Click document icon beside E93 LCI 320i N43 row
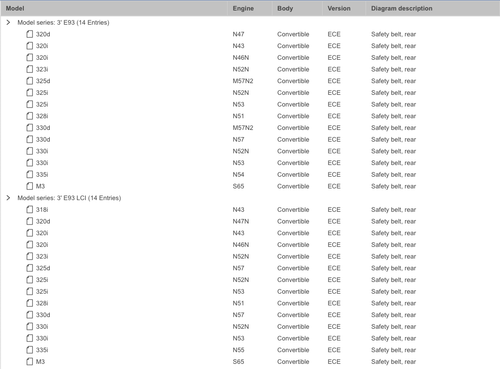Image resolution: width=500 pixels, height=369 pixels. pos(30,233)
